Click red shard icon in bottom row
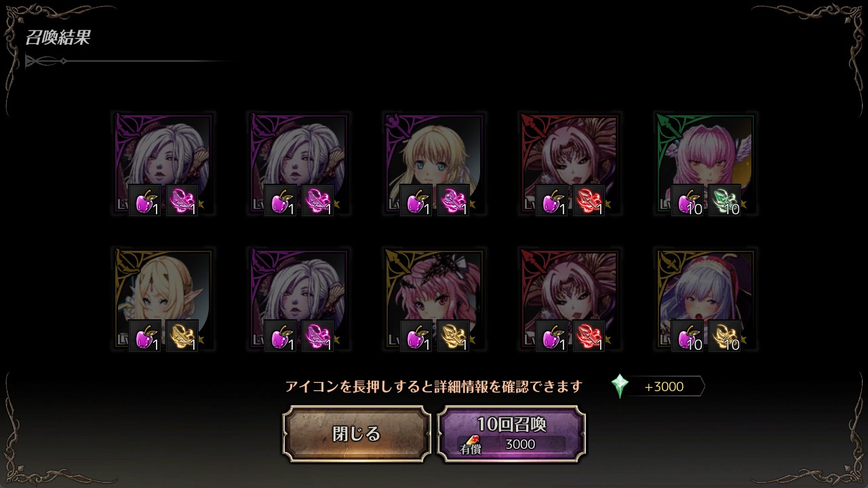 pyautogui.click(x=589, y=336)
